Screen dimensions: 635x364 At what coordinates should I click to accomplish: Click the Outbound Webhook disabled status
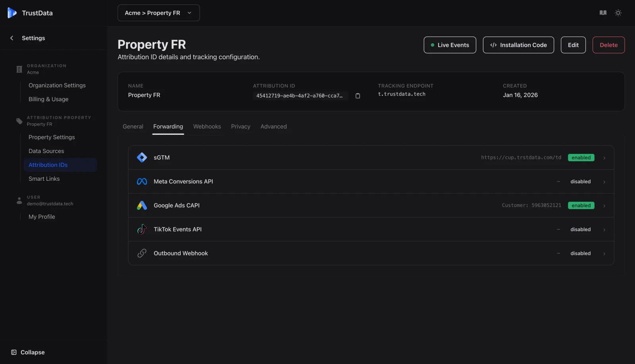pos(580,253)
